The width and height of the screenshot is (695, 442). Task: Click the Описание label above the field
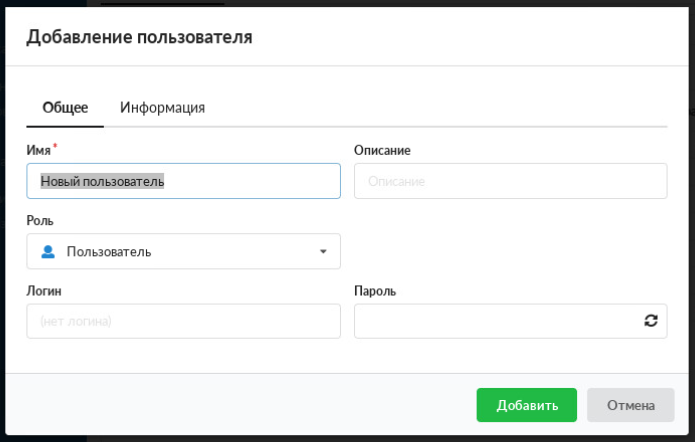click(x=382, y=150)
